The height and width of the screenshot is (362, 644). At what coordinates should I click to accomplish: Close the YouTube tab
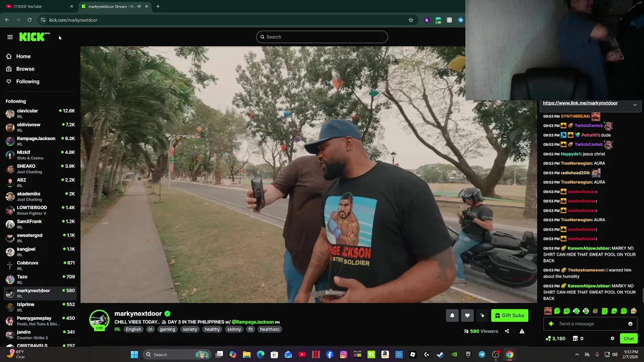(71, 7)
